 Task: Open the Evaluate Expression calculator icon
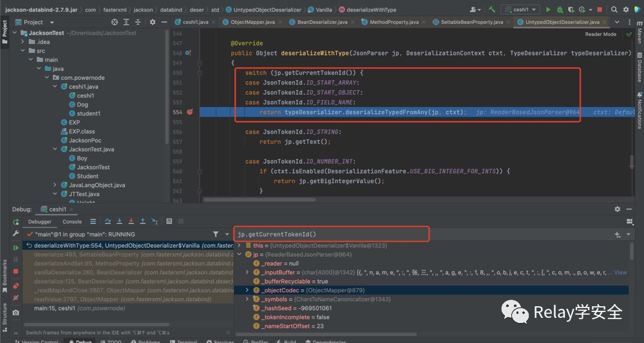coord(169,221)
